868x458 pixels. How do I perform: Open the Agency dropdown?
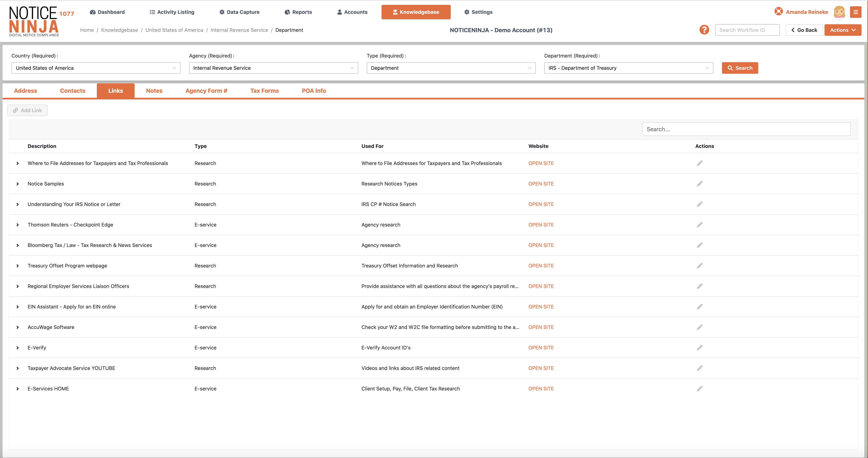[x=273, y=68]
